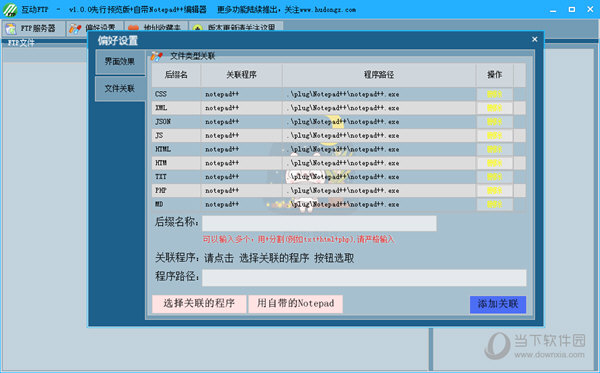Delete the JS association row
600x373 pixels.
click(x=494, y=135)
